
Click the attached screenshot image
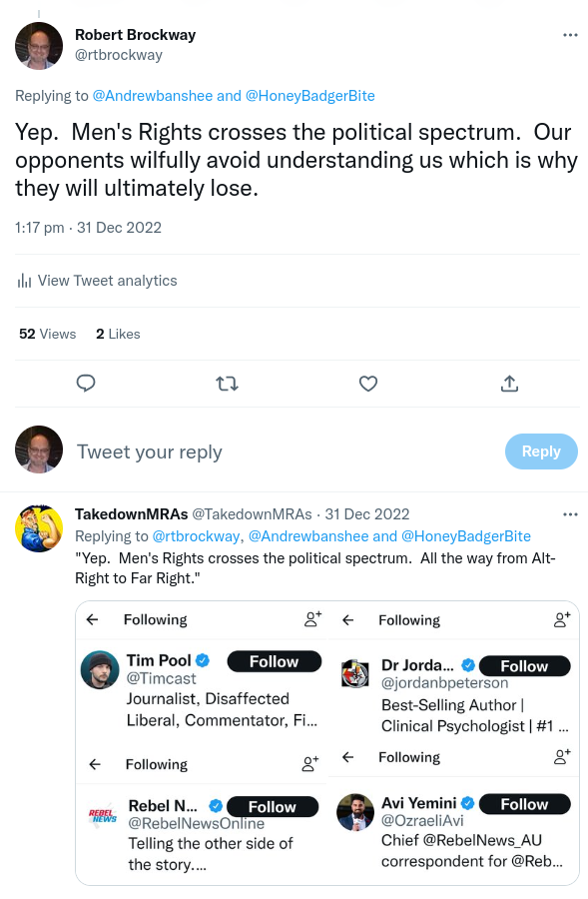pos(327,743)
